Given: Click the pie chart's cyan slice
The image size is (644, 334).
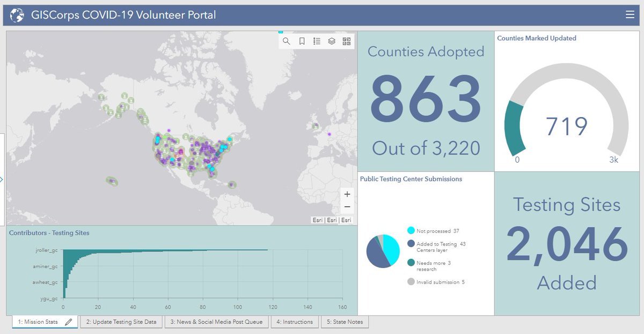Looking at the screenshot, I should (392, 250).
